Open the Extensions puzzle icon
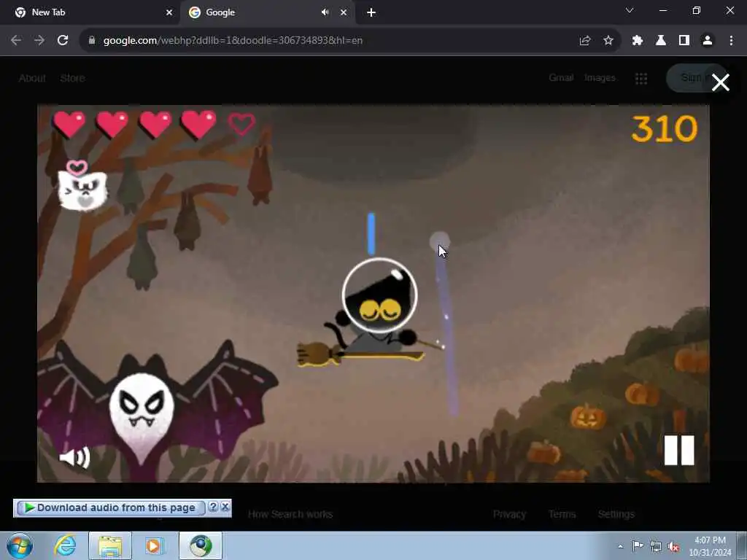The height and width of the screenshot is (560, 747). pyautogui.click(x=638, y=41)
